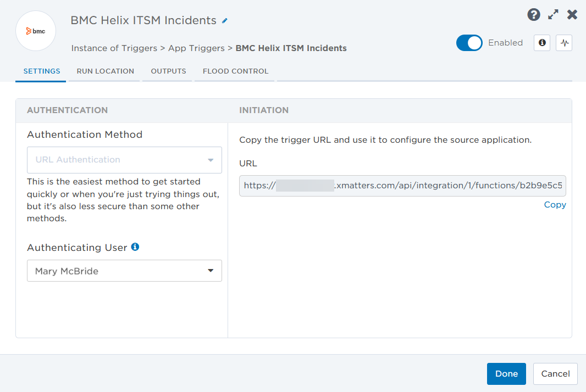Open the activity pulse icon
This screenshot has height=392, width=586.
(564, 43)
